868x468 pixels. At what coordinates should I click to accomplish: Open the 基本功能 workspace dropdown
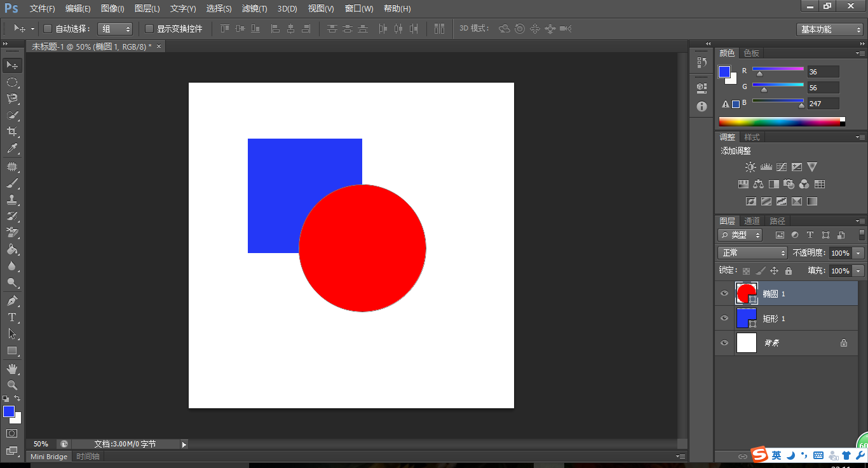829,29
